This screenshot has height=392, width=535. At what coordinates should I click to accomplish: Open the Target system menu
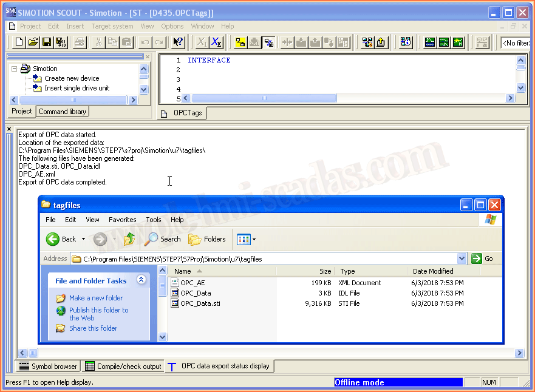point(112,26)
